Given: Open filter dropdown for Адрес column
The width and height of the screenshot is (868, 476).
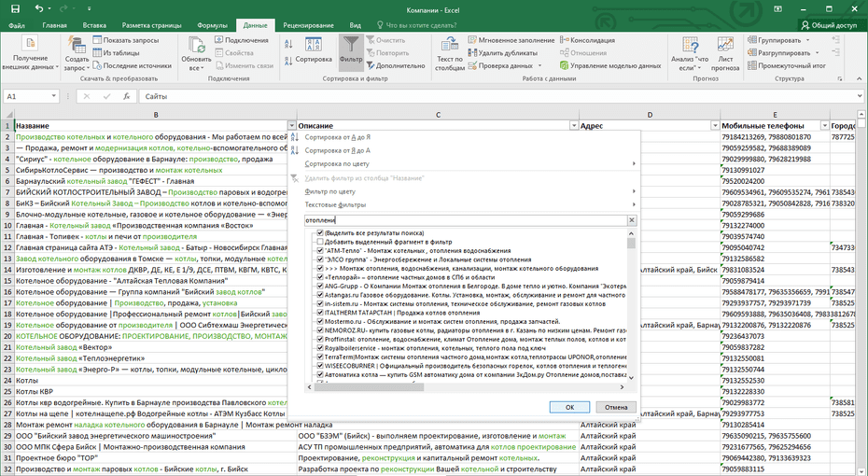Looking at the screenshot, I should point(715,126).
